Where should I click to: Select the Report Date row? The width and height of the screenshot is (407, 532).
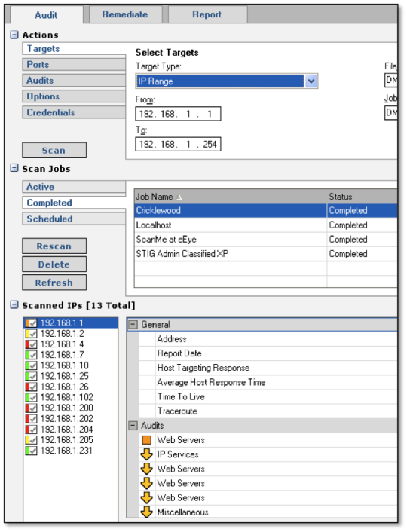268,353
